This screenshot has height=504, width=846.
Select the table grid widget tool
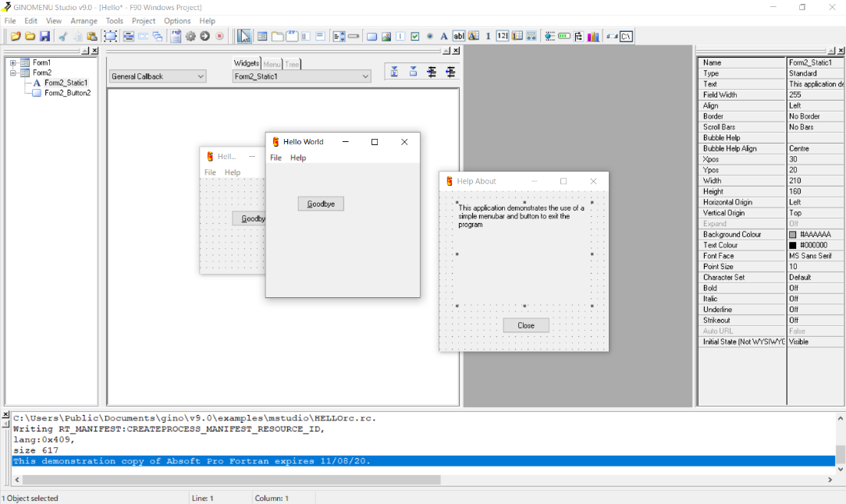click(x=517, y=36)
